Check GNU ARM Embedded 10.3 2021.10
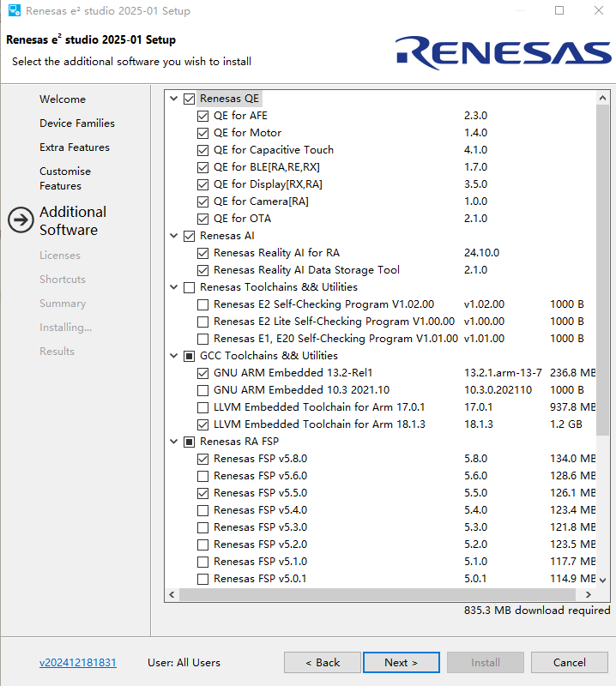 point(202,390)
